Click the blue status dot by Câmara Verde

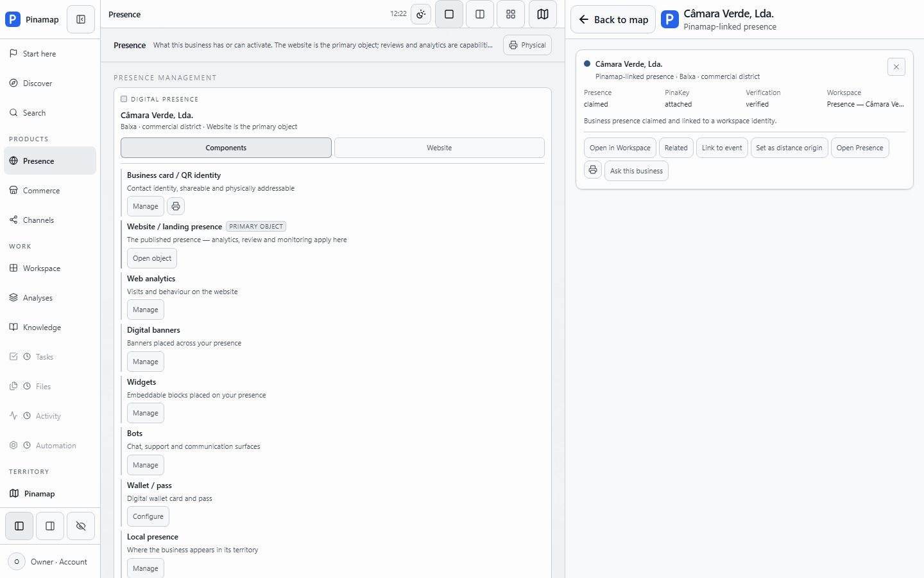click(x=587, y=64)
